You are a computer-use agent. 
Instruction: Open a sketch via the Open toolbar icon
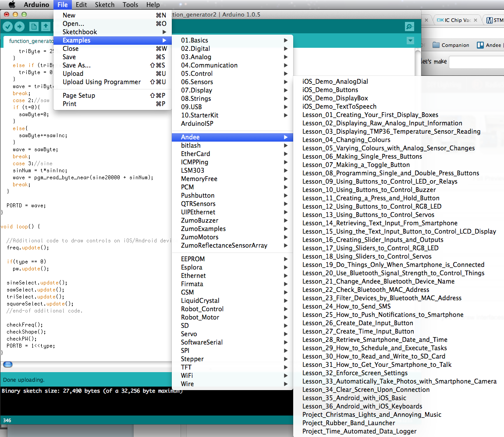46,26
